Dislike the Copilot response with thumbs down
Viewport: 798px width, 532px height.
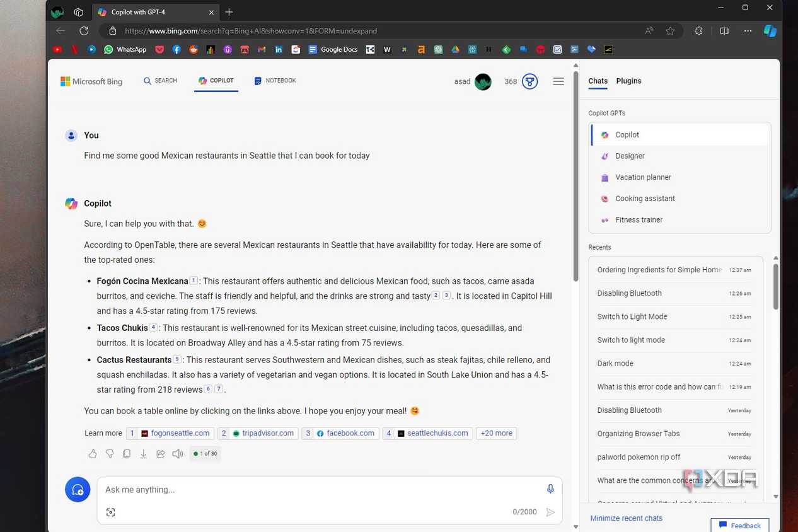(110, 454)
